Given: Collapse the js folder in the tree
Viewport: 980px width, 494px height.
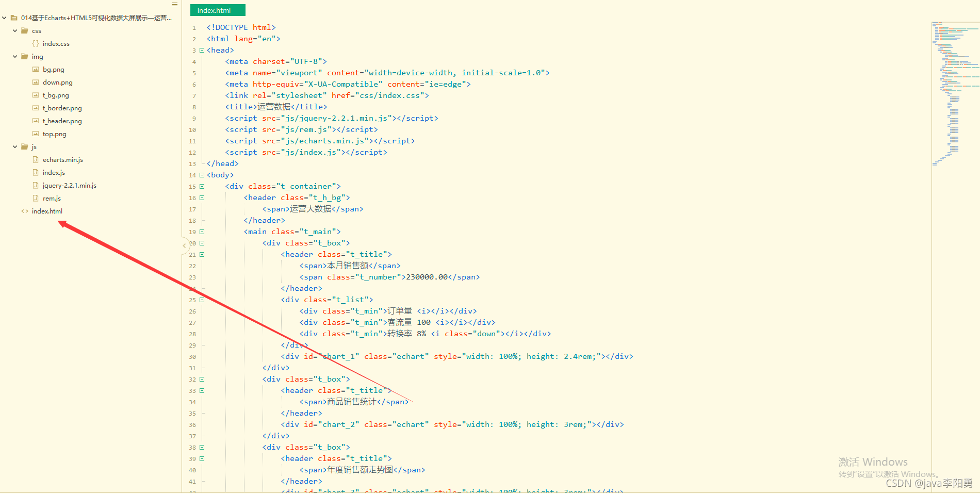Looking at the screenshot, I should pyautogui.click(x=14, y=146).
